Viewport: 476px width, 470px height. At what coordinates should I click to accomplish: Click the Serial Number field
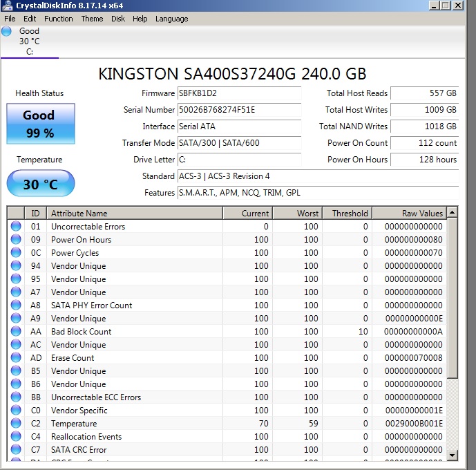[239, 110]
